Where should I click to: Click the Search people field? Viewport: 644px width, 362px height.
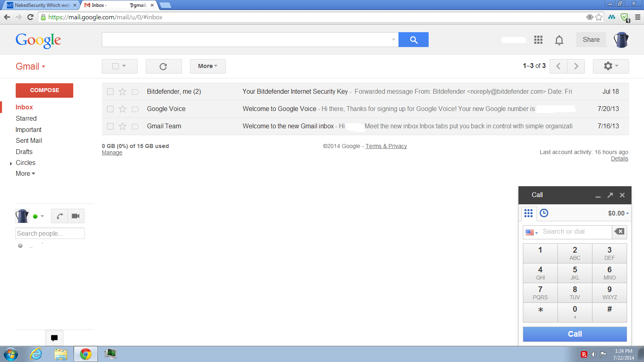50,233
